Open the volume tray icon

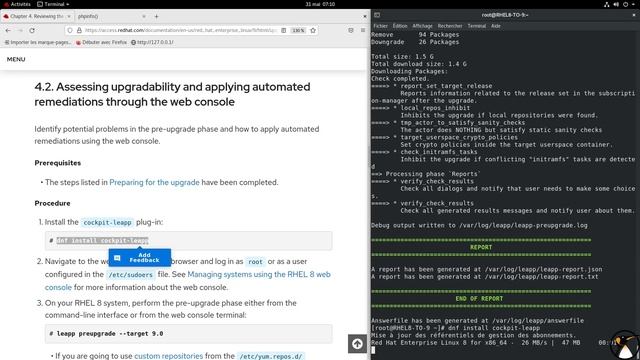616,4
